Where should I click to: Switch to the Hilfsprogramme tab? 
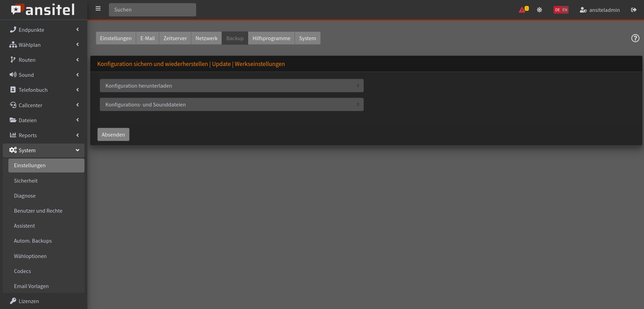point(271,38)
